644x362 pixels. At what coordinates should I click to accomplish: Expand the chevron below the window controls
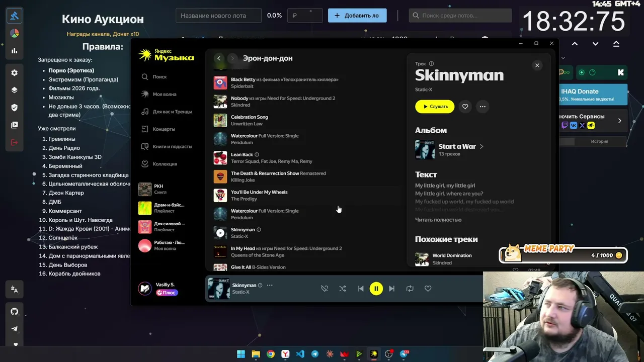click(x=562, y=58)
